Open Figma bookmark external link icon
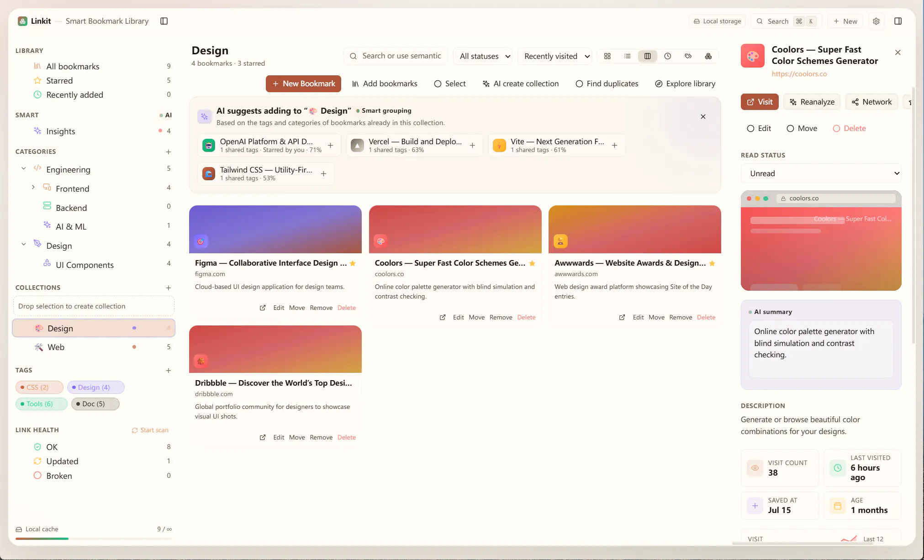Viewport: 924px width, 560px height. 263,308
